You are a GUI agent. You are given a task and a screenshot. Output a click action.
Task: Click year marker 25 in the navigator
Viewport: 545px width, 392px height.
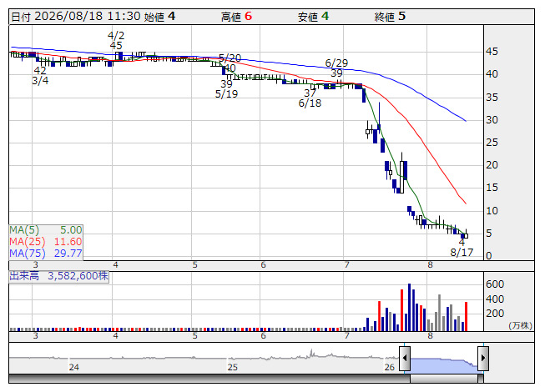233,367
